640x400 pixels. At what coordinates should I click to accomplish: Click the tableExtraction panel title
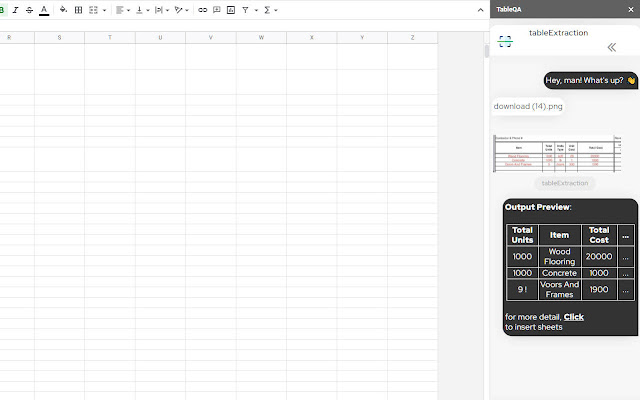(558, 33)
